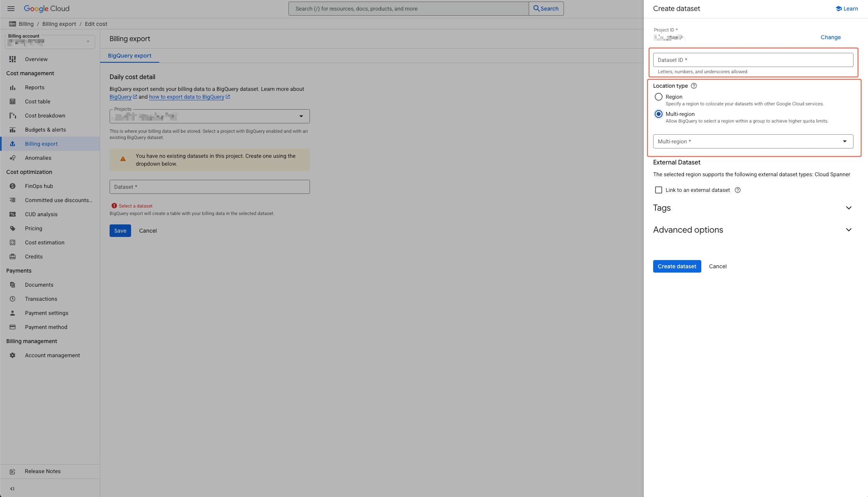Image resolution: width=868 pixels, height=497 pixels.
Task: Click the Billing breadcrumb link
Action: coord(26,24)
